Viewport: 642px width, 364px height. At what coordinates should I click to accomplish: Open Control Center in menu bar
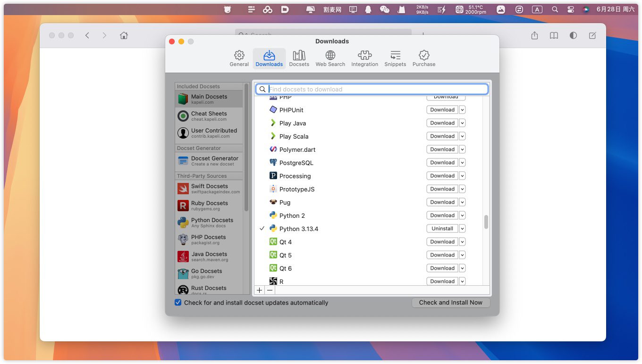pyautogui.click(x=570, y=9)
